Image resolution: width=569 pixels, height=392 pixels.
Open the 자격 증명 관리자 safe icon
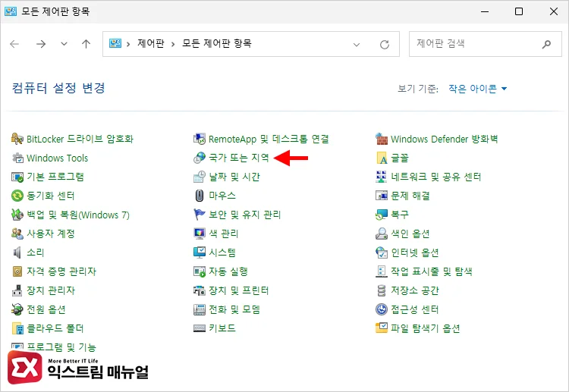pos(17,271)
